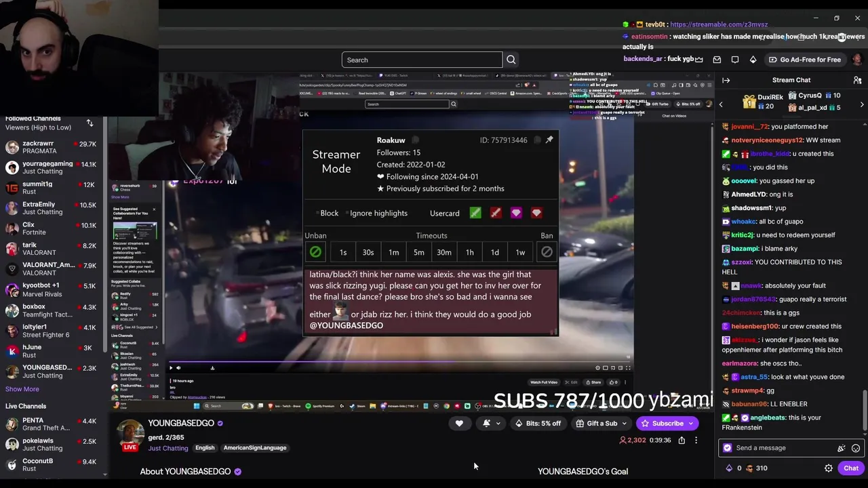
Task: Open summit1g channel in sidebar
Action: tap(51, 188)
